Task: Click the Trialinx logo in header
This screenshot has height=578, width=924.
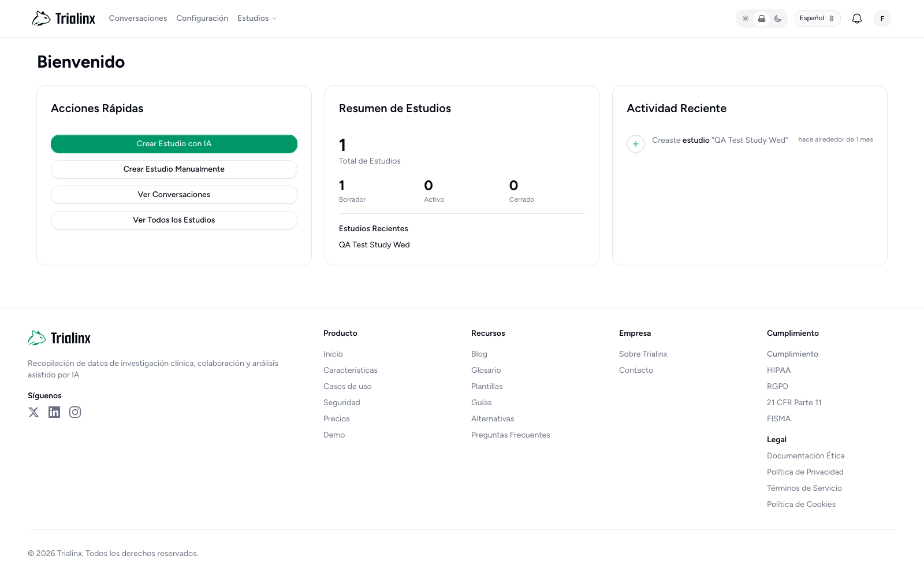Action: pos(64,18)
